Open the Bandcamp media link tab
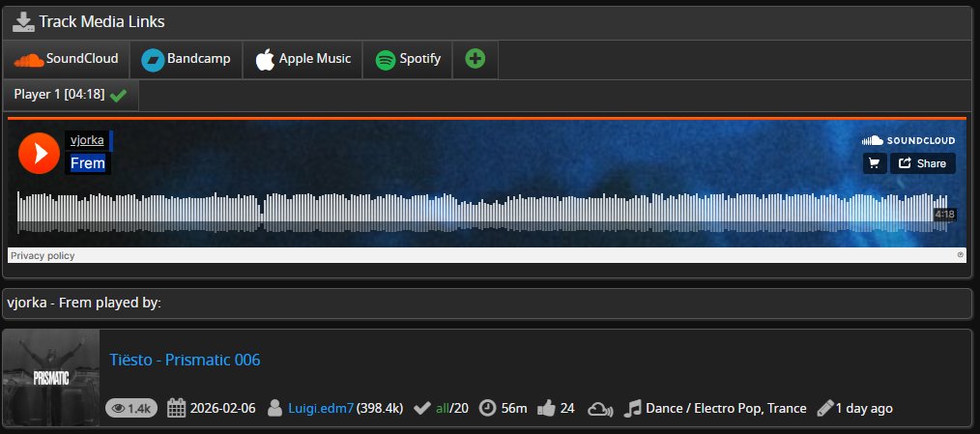This screenshot has width=980, height=434. click(x=187, y=59)
